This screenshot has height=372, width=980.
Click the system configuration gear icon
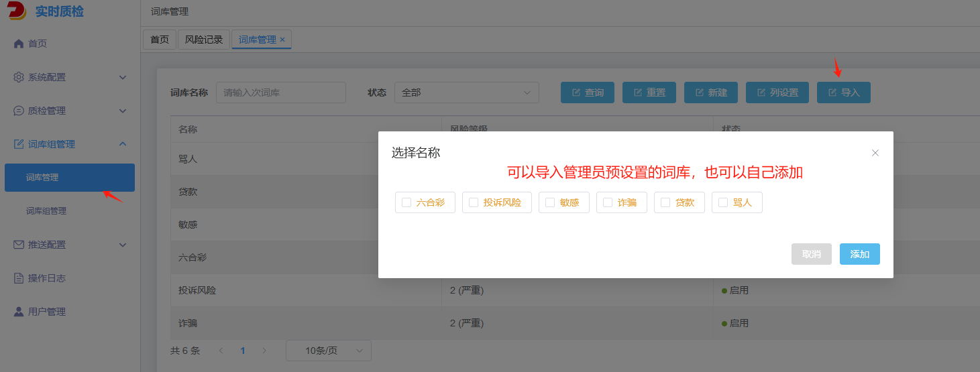pyautogui.click(x=19, y=77)
